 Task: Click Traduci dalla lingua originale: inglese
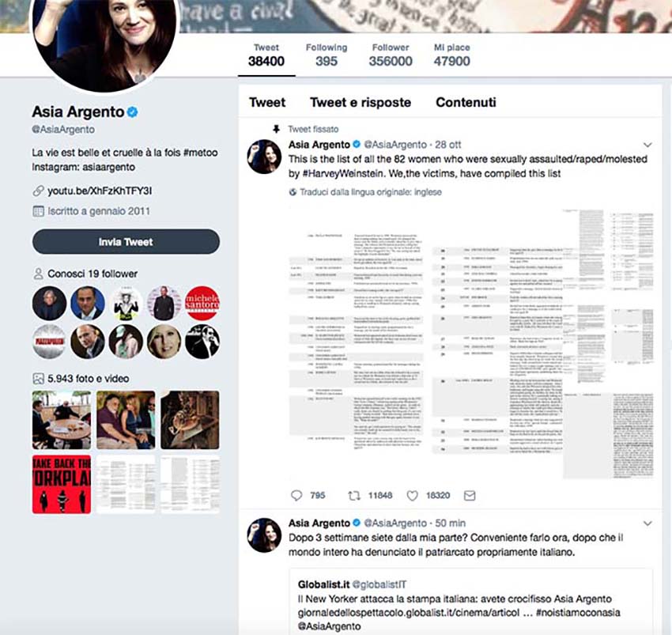pos(370,192)
